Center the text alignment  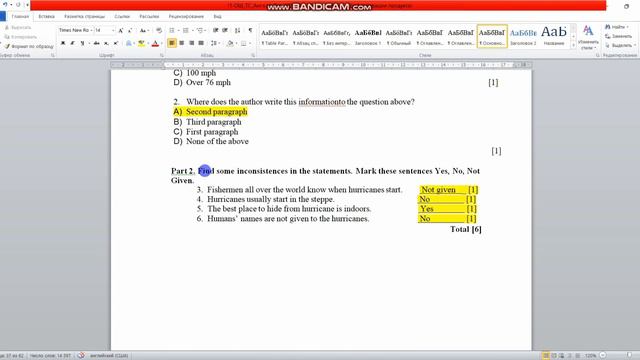click(182, 43)
